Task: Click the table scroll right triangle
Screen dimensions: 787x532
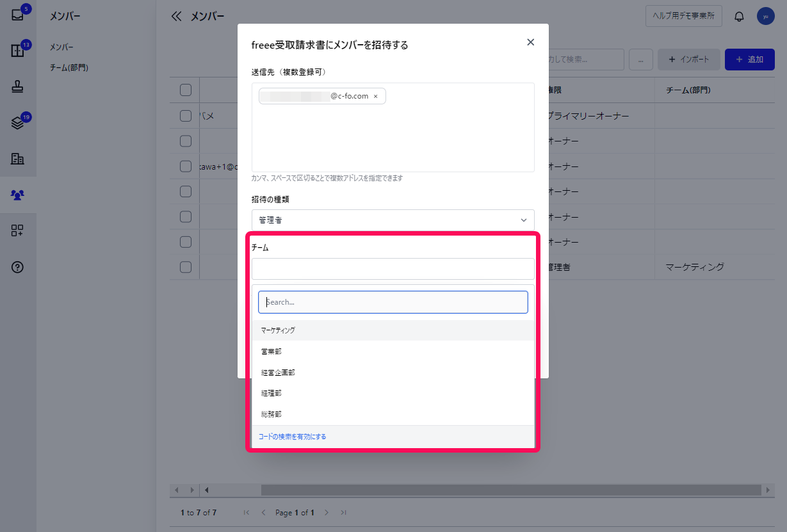Action: pos(191,490)
